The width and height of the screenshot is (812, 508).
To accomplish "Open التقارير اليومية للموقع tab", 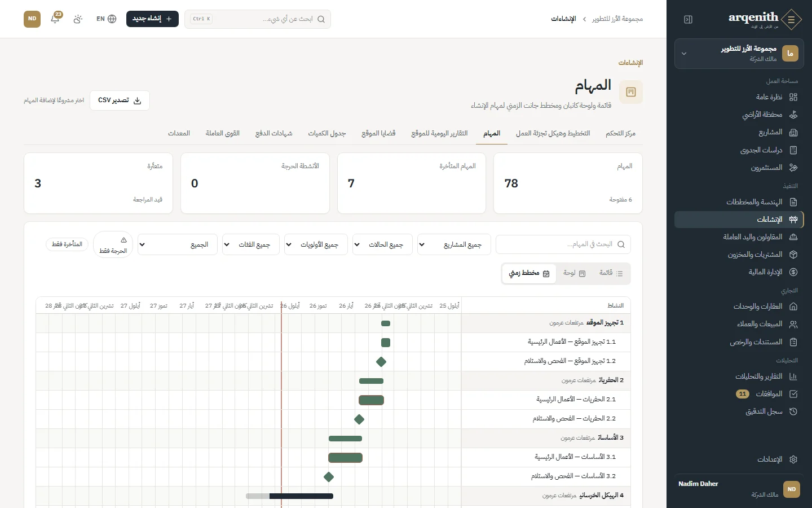I will (x=439, y=134).
